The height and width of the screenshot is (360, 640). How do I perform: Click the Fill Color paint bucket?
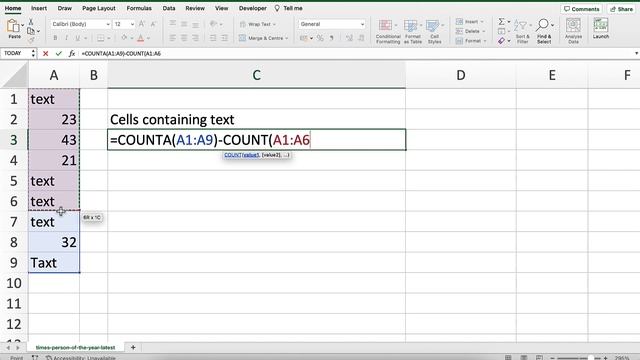point(124,38)
